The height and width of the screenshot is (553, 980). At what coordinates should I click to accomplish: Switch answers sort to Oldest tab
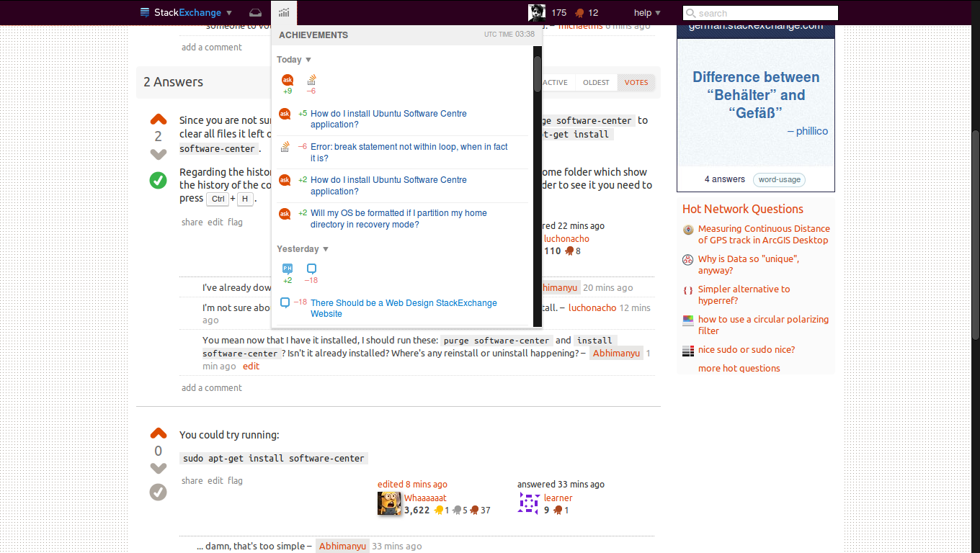tap(596, 82)
